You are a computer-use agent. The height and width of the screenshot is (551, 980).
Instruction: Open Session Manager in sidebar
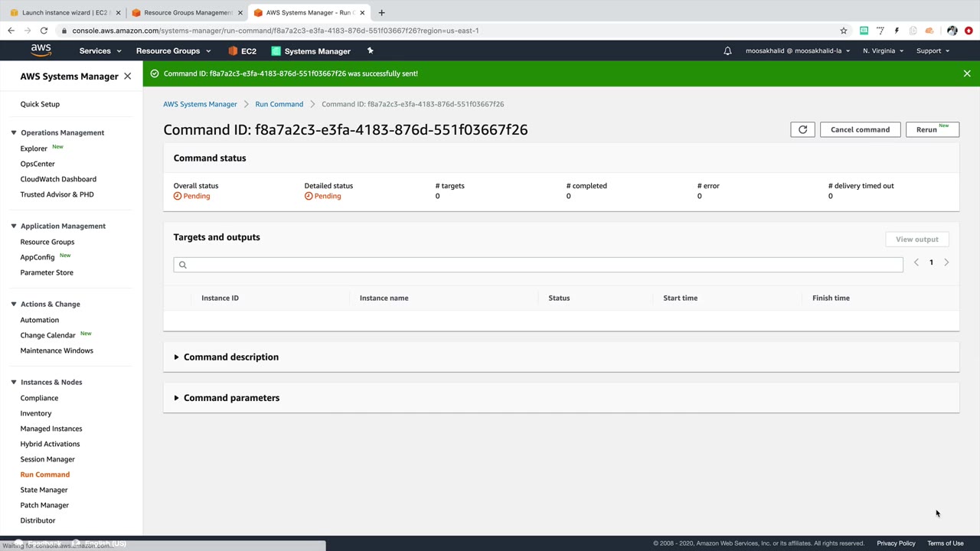click(47, 459)
